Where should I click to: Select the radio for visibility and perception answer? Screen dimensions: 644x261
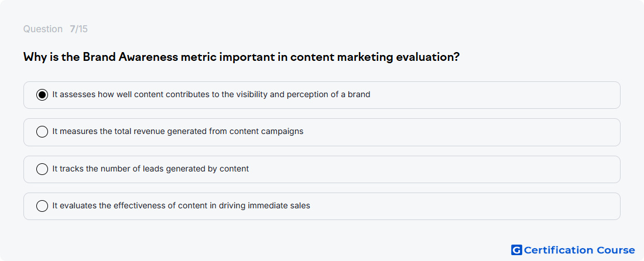click(42, 95)
